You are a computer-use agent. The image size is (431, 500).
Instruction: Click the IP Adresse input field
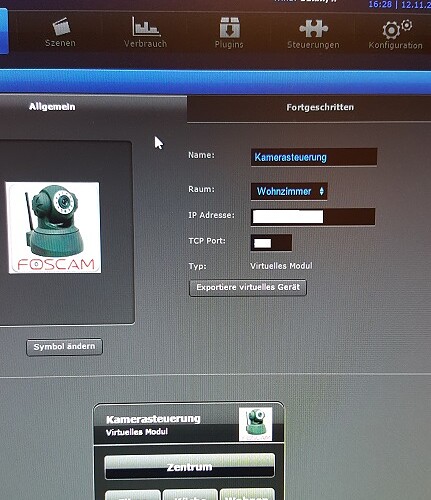313,217
